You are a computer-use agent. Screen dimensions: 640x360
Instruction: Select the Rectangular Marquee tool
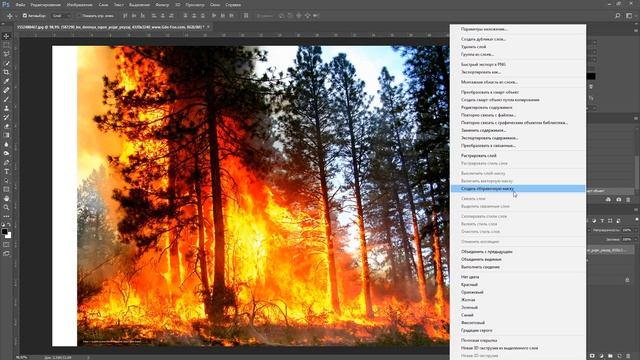coord(6,45)
